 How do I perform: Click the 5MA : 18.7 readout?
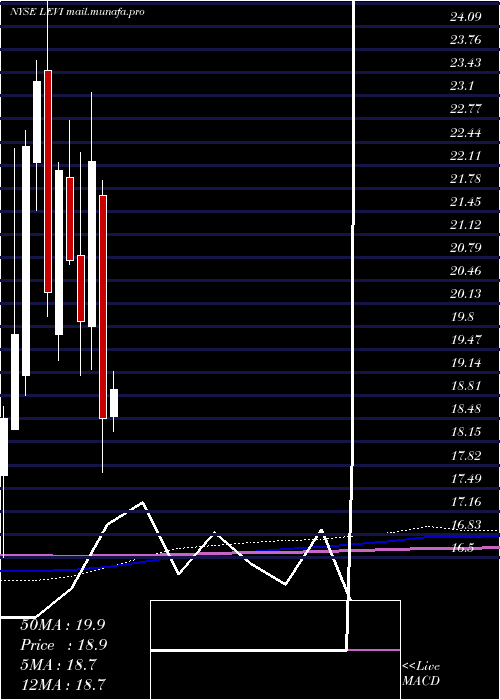coord(59,665)
